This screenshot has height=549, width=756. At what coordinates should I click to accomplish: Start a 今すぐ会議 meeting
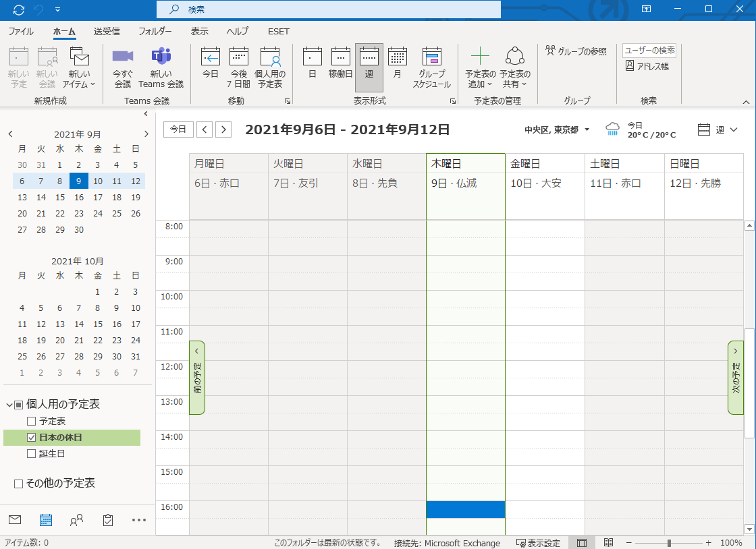[122, 67]
